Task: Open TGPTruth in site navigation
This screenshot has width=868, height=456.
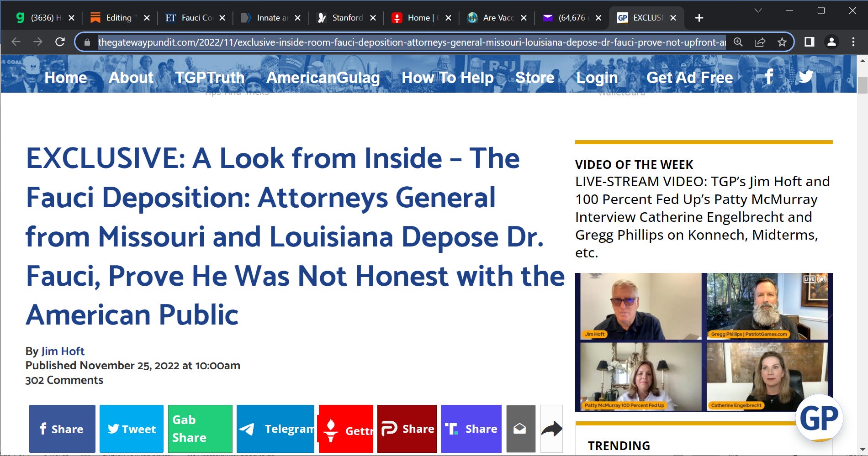Action: [x=210, y=78]
